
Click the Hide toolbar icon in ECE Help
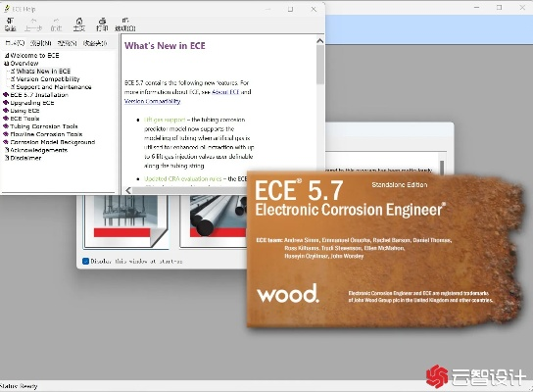point(10,24)
